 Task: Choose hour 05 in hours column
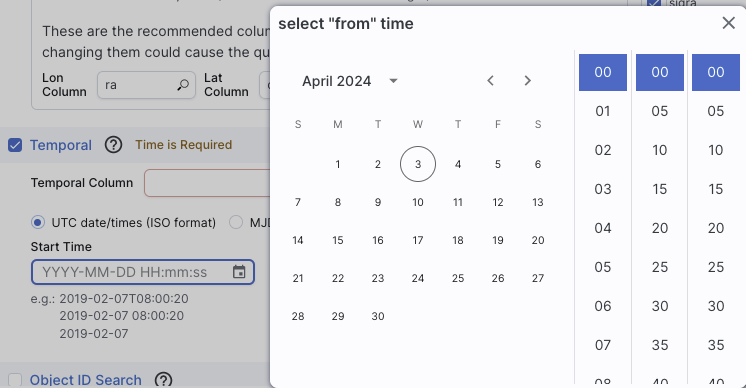tap(603, 267)
